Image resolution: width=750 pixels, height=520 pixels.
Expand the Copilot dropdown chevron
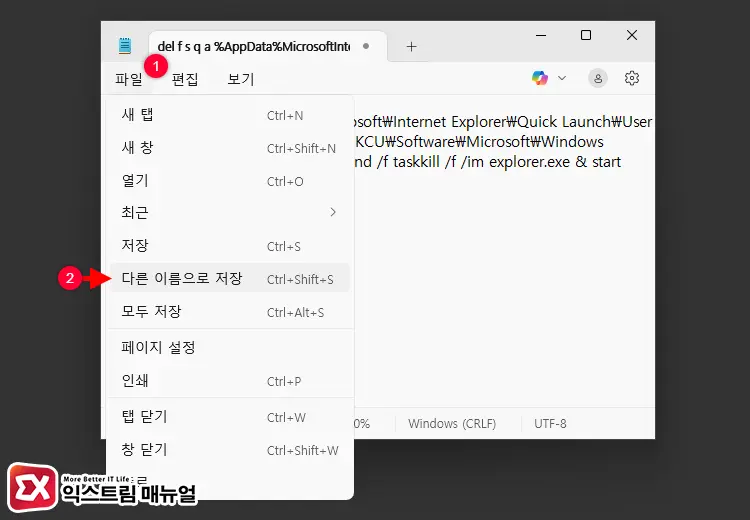click(562, 78)
